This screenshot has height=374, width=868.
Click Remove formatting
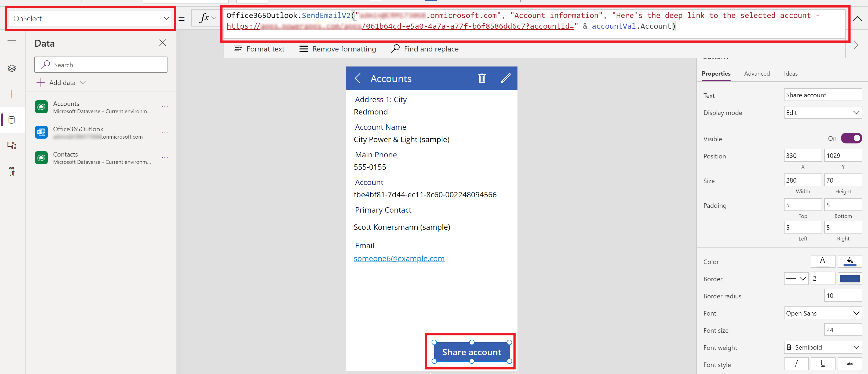pos(338,49)
